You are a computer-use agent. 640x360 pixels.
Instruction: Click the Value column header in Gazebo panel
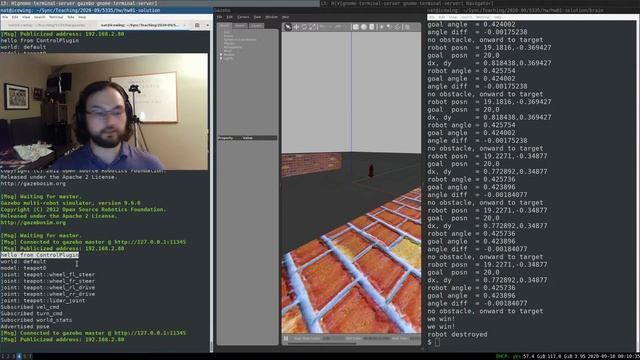tap(248, 138)
